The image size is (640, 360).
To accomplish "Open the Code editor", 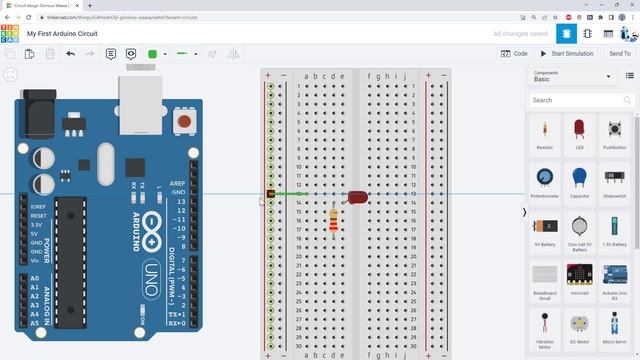I will [x=514, y=53].
